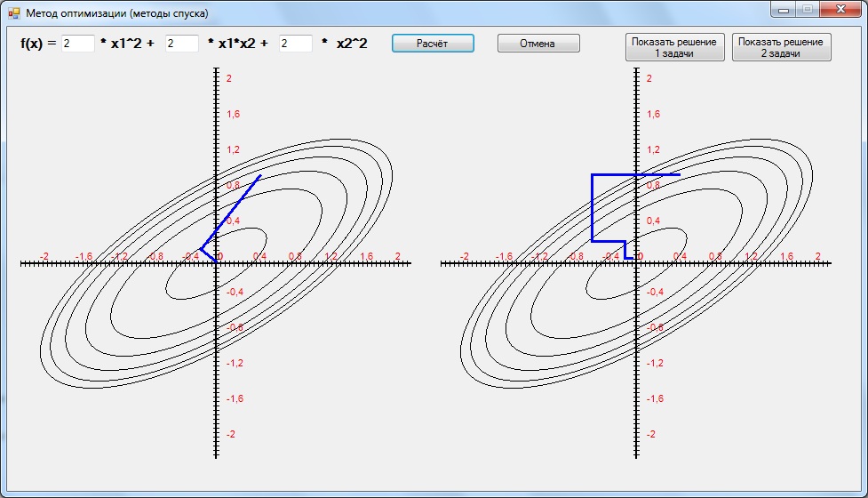This screenshot has height=498, width=868.
Task: Open Показать решение 2 задачи button
Action: (x=781, y=48)
